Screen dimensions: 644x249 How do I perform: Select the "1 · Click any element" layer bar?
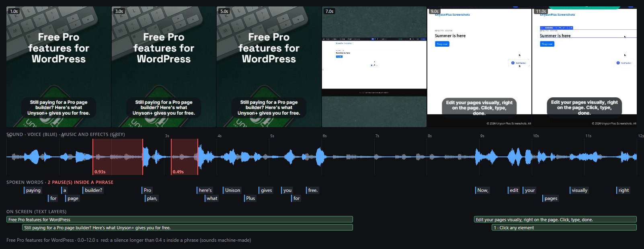point(564,228)
